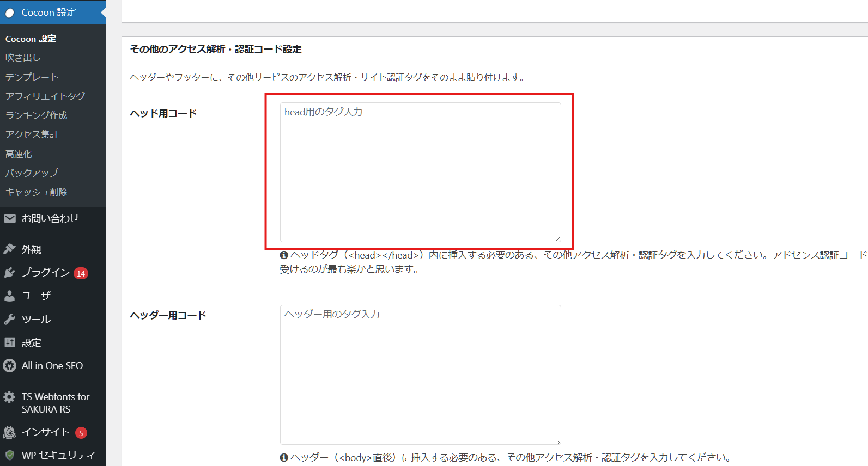
Task: Open the 吹き出し submenu item
Action: (23, 58)
